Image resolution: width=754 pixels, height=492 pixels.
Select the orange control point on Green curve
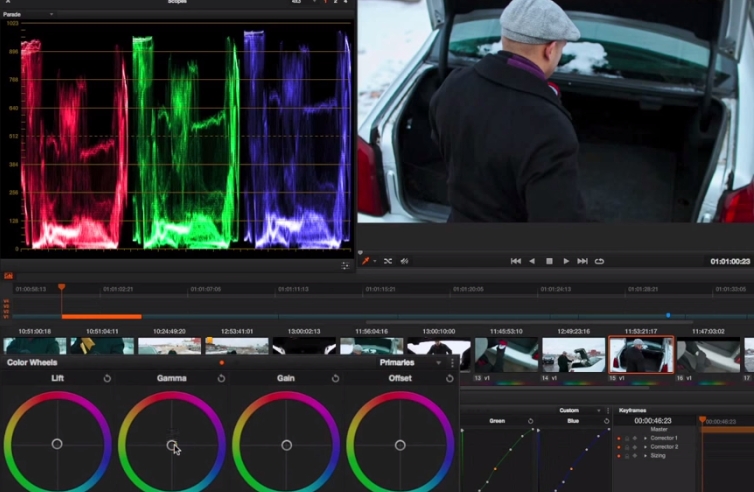pyautogui.click(x=495, y=468)
